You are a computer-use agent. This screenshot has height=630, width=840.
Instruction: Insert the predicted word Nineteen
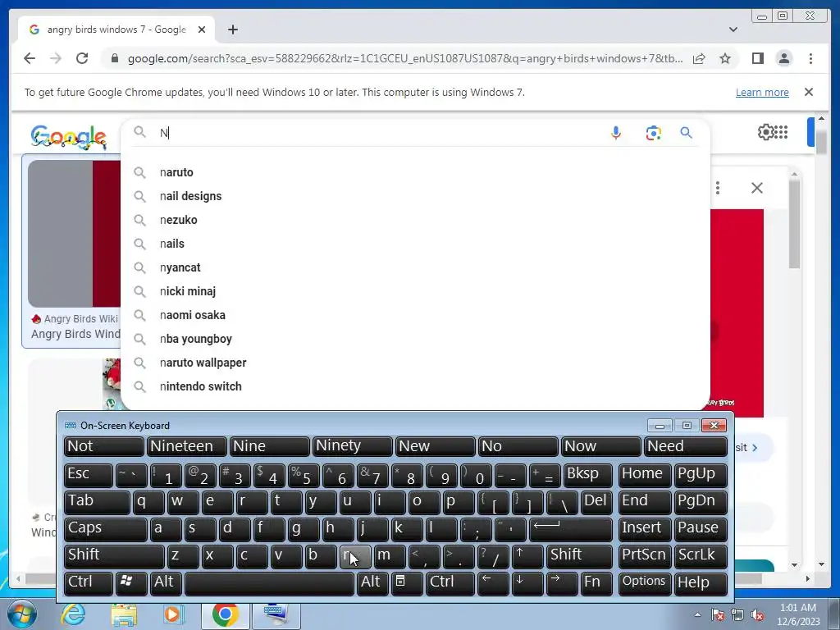(x=186, y=446)
